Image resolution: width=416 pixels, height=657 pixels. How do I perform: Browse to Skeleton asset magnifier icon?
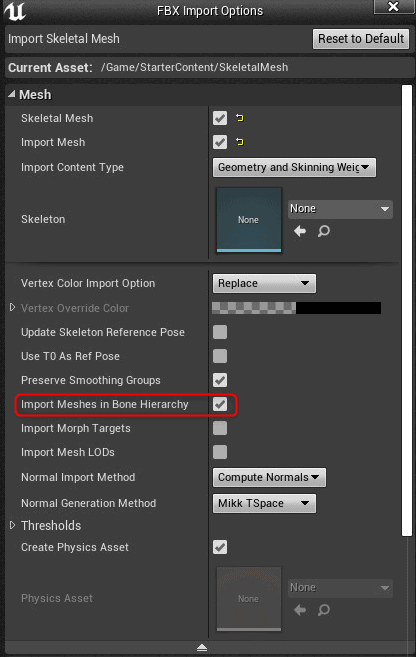(x=324, y=231)
